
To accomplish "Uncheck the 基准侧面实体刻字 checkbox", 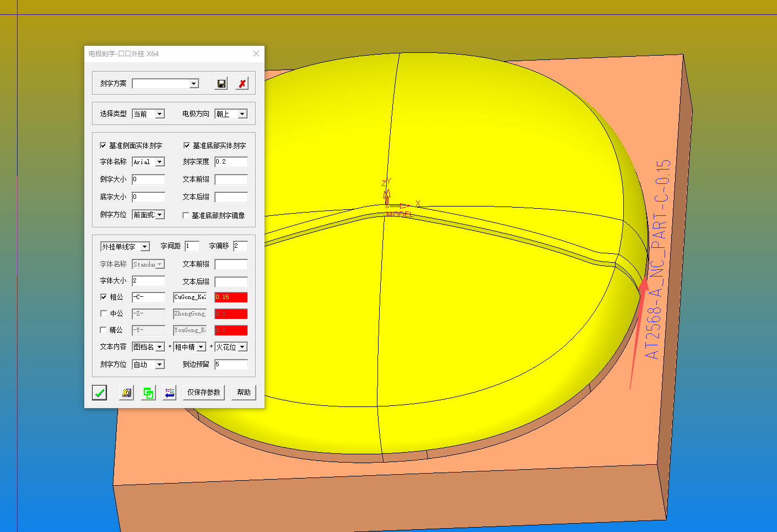I will click(x=103, y=145).
